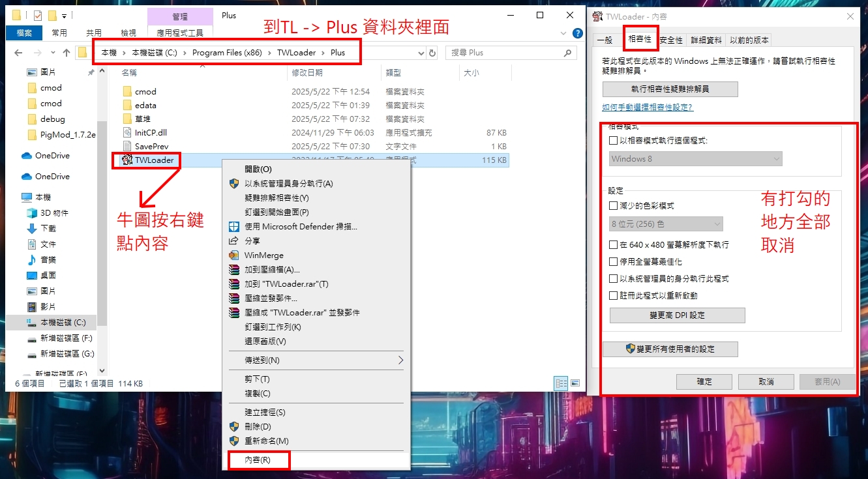868x479 pixels.
Task: Click the up-arrow navigation icon in Explorer
Action: click(x=66, y=53)
